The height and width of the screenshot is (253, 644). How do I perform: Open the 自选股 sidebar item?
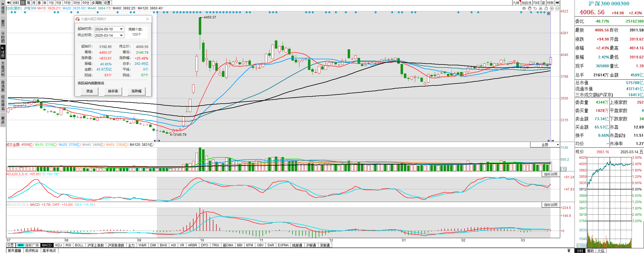pyautogui.click(x=3, y=86)
